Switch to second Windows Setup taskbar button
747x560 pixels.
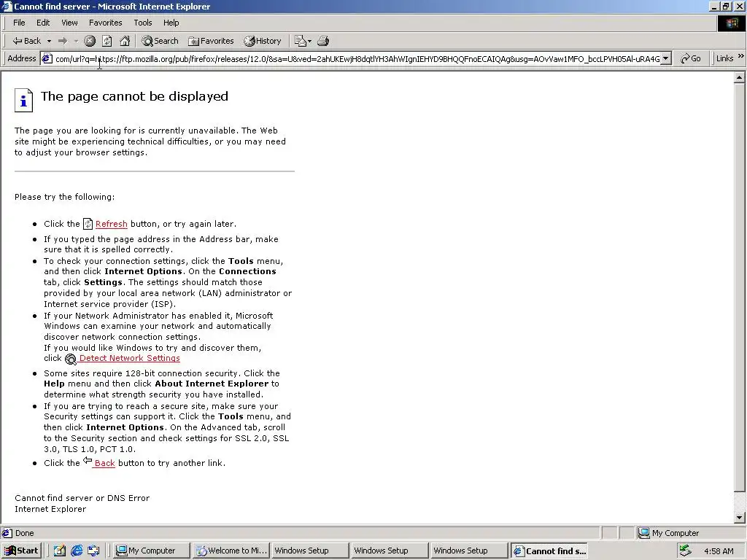pyautogui.click(x=390, y=551)
